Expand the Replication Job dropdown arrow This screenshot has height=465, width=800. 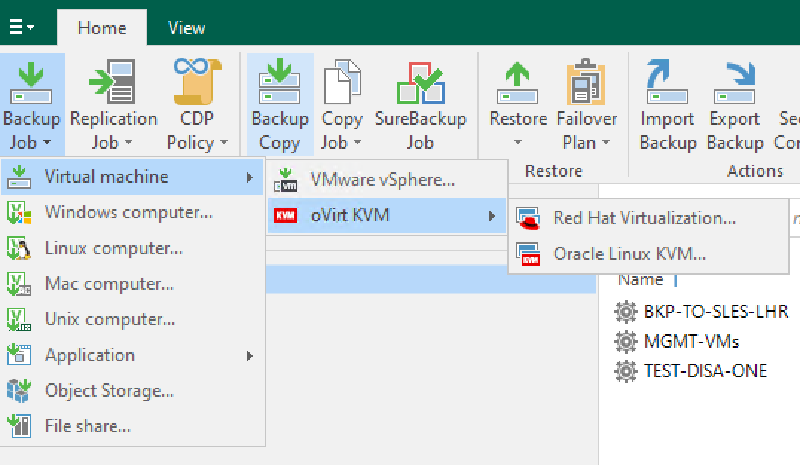(128, 142)
